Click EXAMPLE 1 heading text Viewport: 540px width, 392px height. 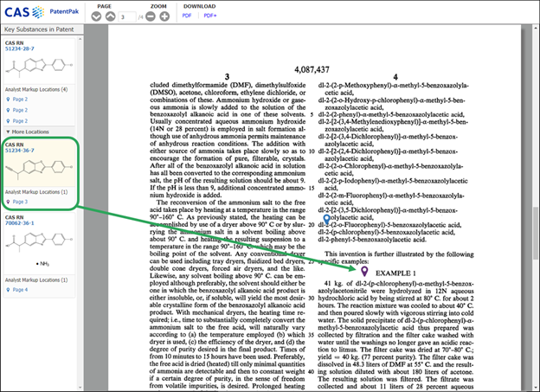point(395,273)
